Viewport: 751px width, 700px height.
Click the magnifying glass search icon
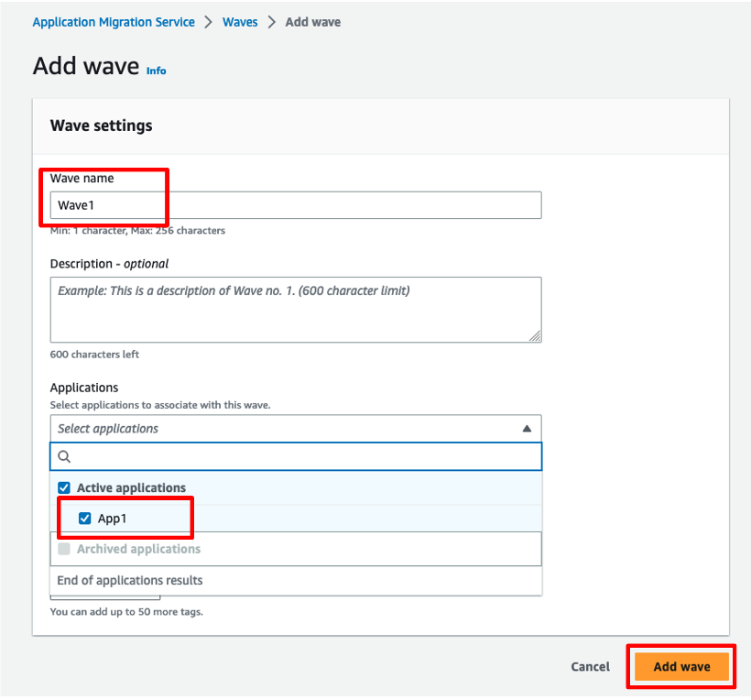tap(64, 456)
